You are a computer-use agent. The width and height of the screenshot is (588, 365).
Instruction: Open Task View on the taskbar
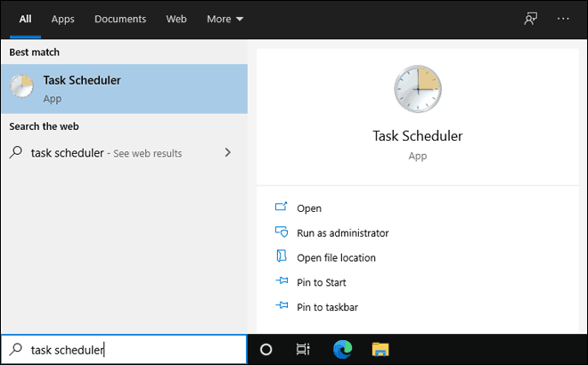pyautogui.click(x=303, y=349)
